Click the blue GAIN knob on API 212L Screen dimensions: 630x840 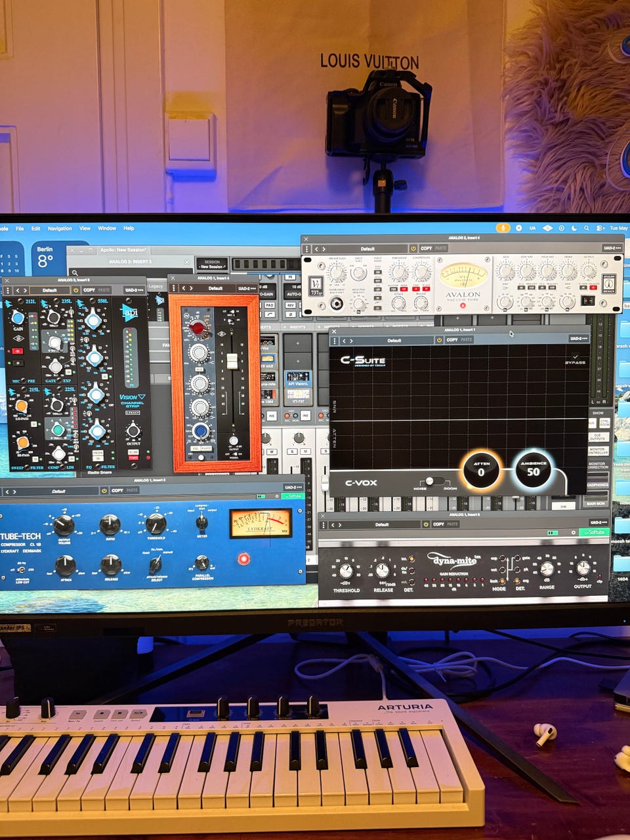click(x=18, y=318)
